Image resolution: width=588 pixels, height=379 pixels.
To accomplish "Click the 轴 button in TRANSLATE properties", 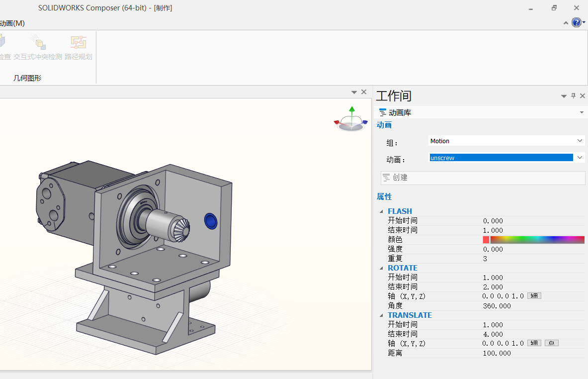I will pos(534,343).
